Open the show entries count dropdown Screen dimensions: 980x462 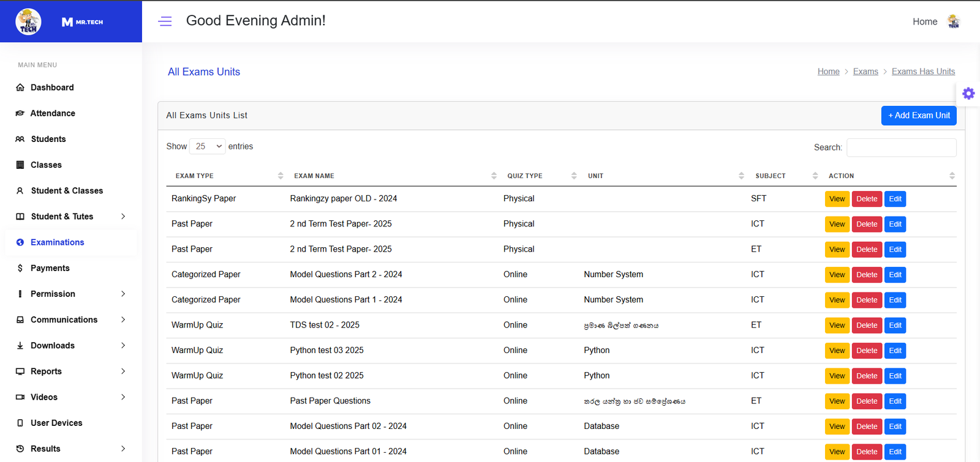click(x=208, y=146)
